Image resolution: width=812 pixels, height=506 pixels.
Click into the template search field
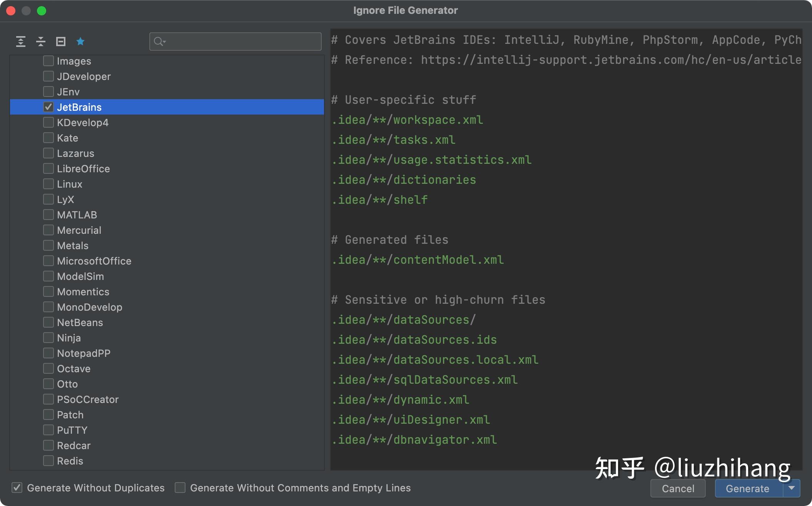coord(242,42)
